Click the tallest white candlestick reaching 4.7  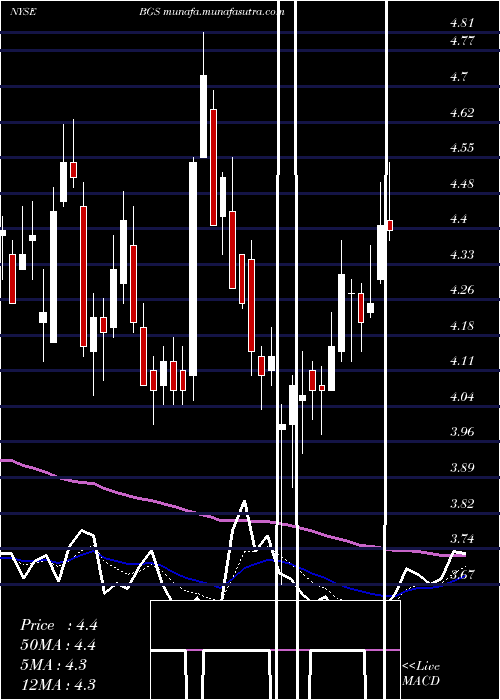[x=203, y=116]
